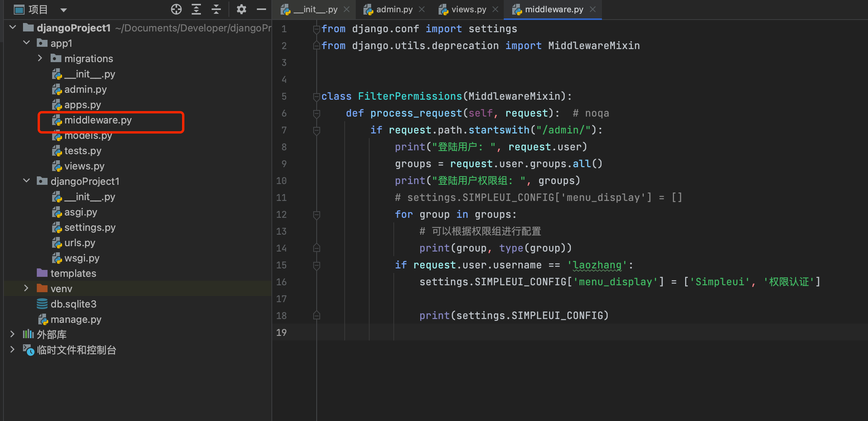
Task: Select __init__.py under app1
Action: coord(90,74)
